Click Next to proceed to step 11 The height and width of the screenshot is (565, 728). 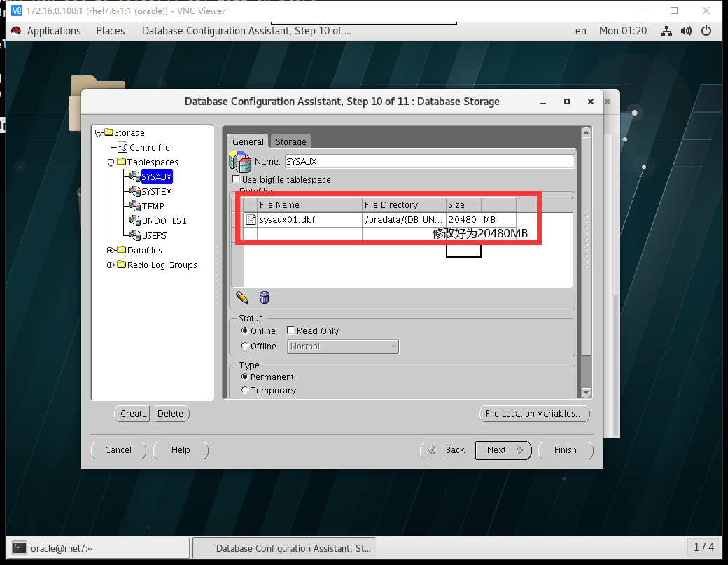pos(503,450)
